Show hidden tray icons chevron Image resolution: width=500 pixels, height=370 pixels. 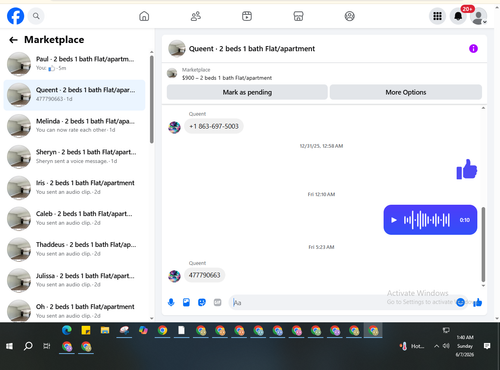[436, 346]
